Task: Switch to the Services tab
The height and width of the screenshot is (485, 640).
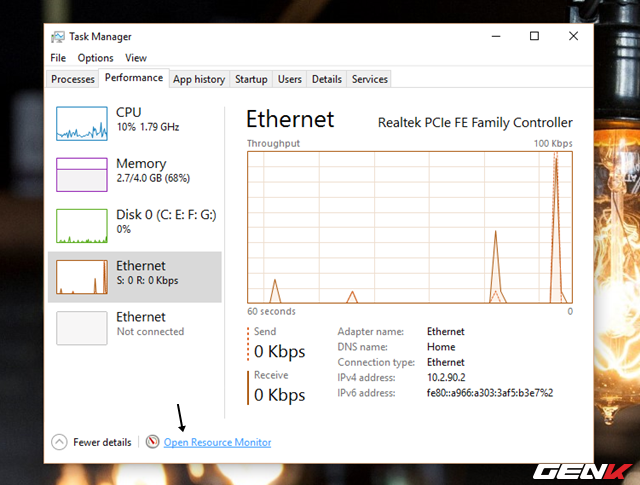Action: click(x=369, y=79)
